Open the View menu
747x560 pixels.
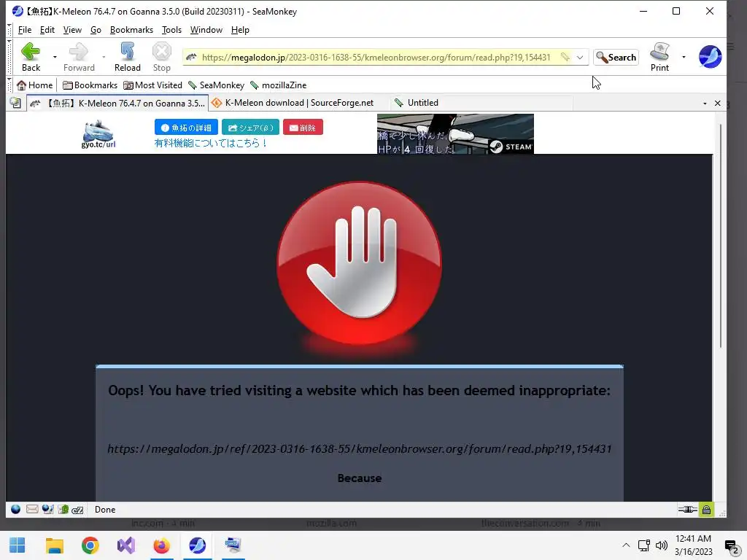[72, 30]
